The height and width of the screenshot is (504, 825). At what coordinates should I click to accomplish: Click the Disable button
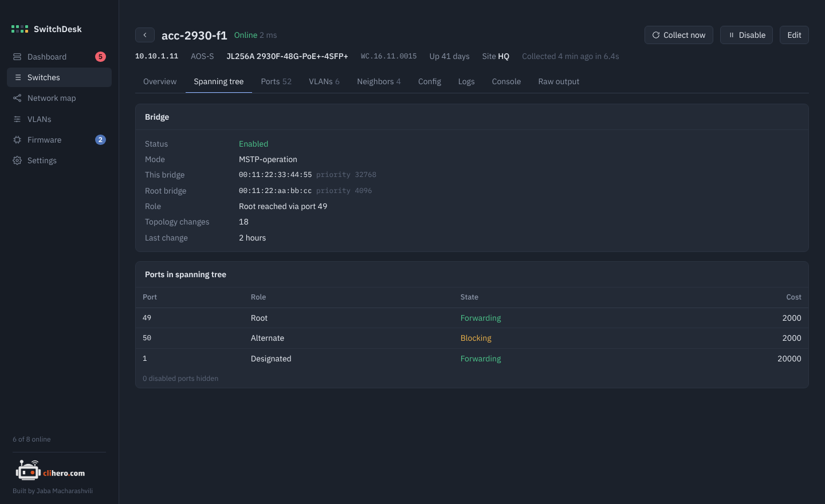(747, 35)
